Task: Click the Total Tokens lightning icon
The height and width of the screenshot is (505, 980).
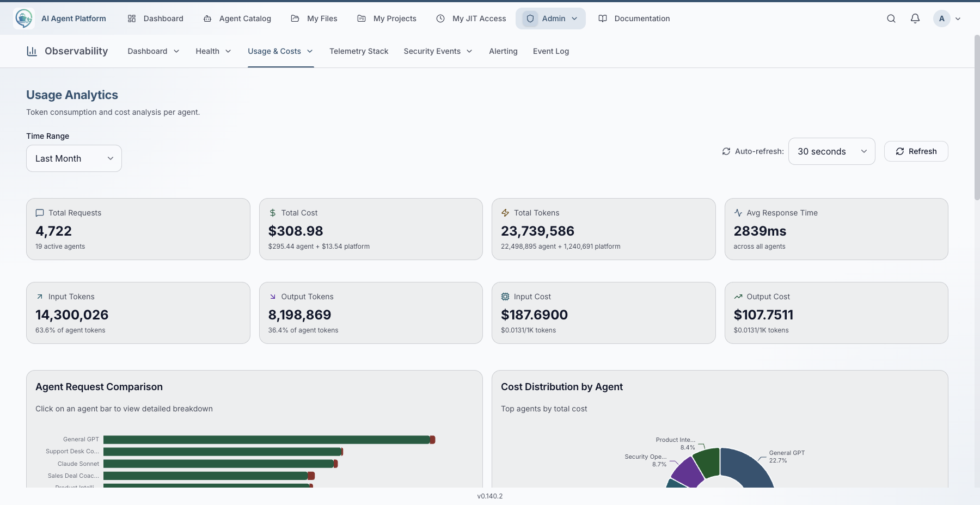Action: [x=505, y=213]
